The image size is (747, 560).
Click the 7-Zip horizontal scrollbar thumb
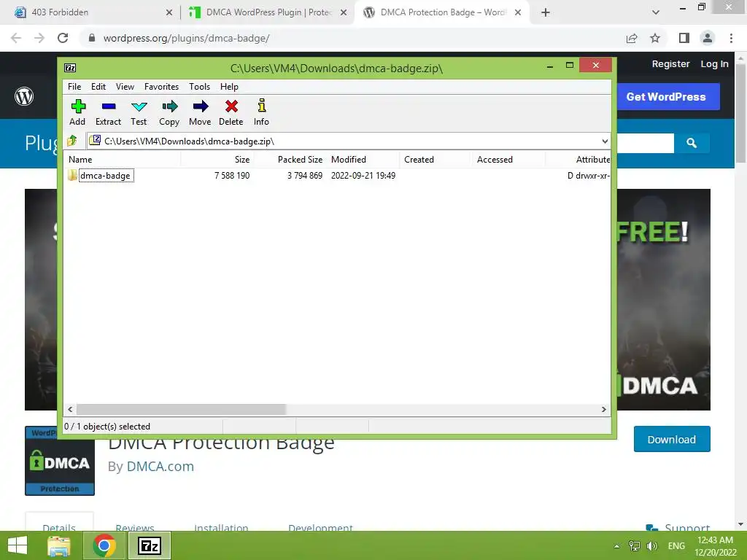(x=181, y=409)
